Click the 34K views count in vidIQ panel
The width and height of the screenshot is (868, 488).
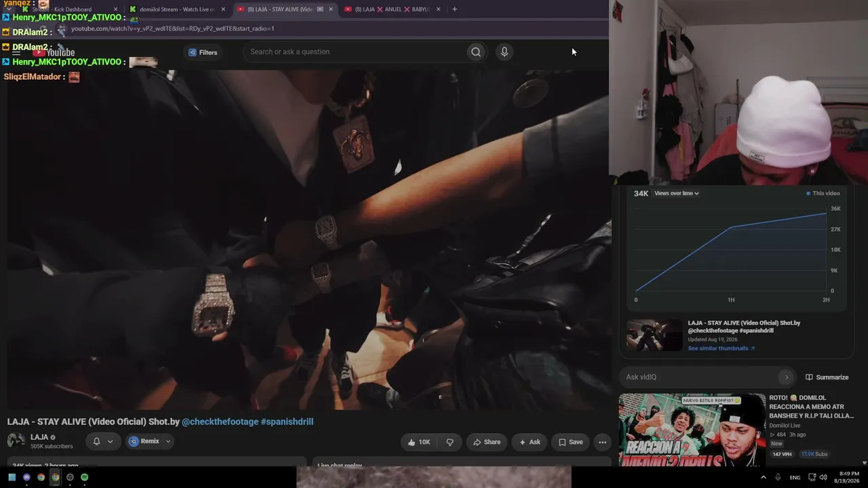pos(641,193)
